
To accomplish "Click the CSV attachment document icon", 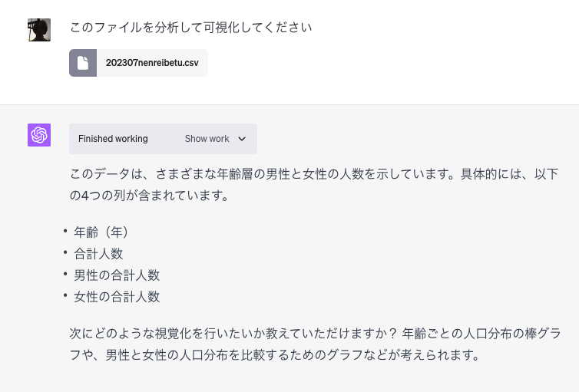I will point(83,63).
